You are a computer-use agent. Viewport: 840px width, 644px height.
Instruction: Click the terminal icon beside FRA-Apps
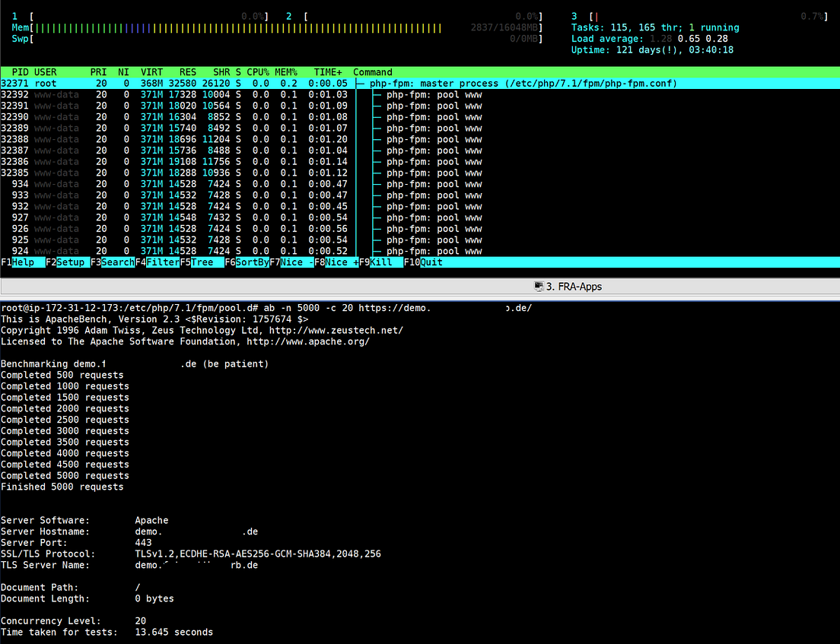(x=539, y=287)
